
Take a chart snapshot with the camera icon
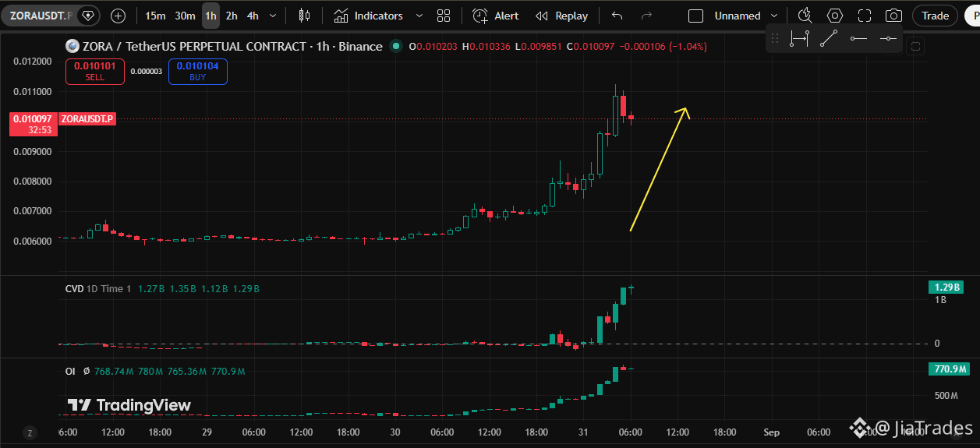coord(894,16)
